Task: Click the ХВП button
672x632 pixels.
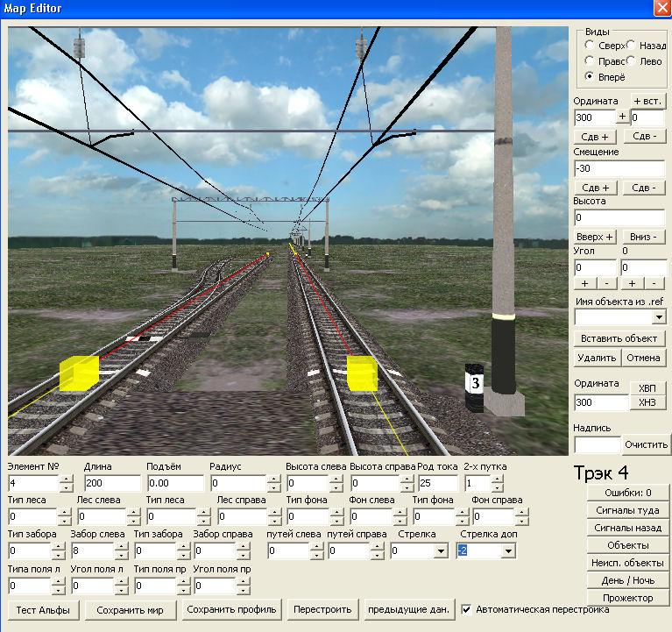Action: tap(647, 388)
